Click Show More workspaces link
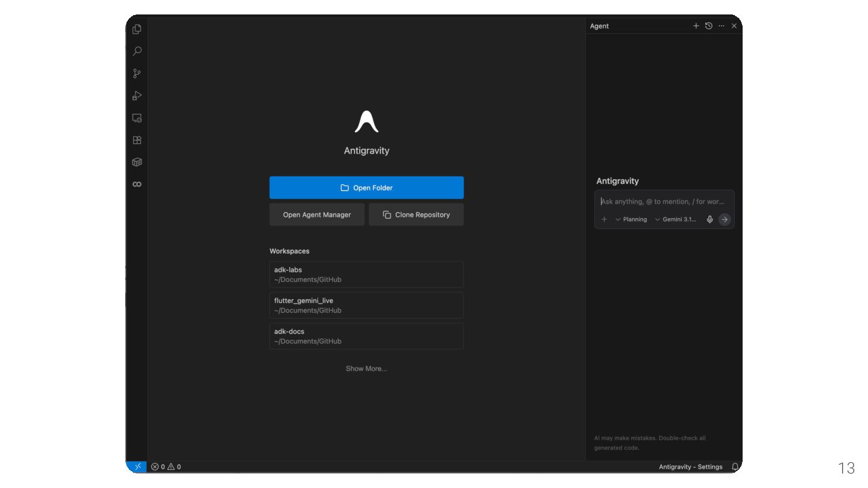The height and width of the screenshot is (488, 868). (x=366, y=369)
